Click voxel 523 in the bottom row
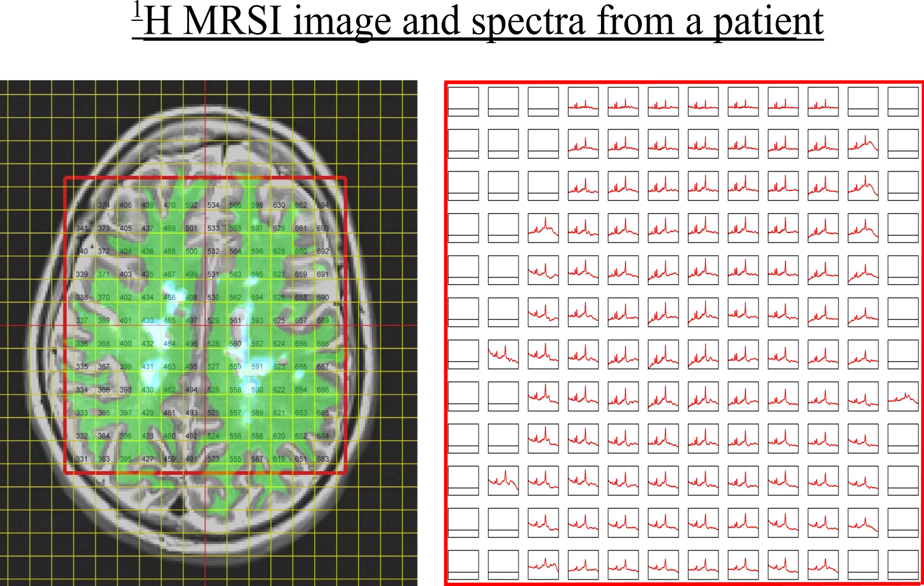 213,459
